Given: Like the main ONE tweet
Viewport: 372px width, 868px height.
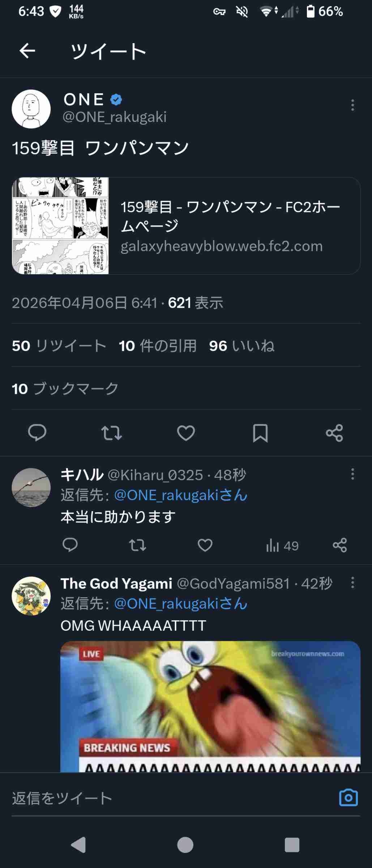Looking at the screenshot, I should 186,433.
